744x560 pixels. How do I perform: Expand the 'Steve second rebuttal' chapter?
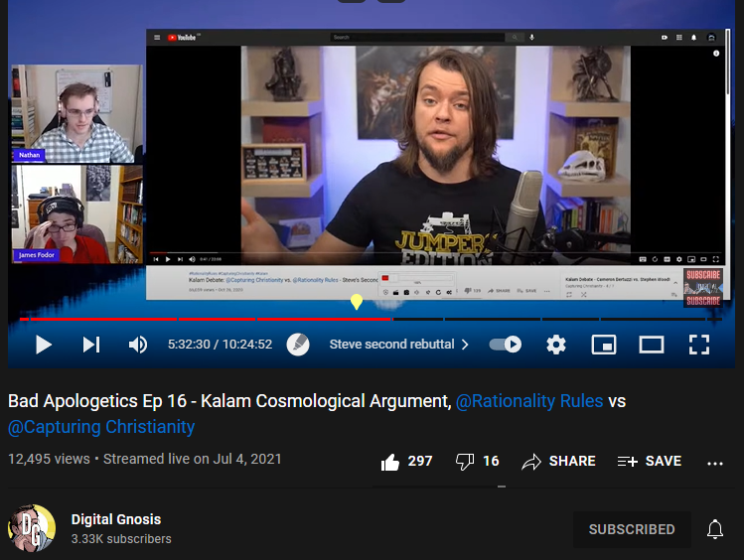(x=399, y=345)
